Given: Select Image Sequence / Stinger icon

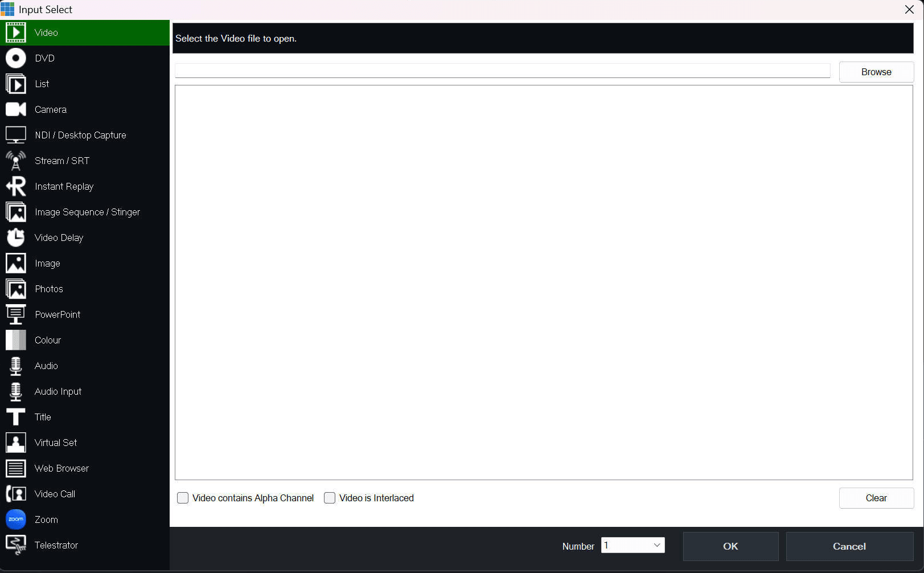Looking at the screenshot, I should point(16,212).
